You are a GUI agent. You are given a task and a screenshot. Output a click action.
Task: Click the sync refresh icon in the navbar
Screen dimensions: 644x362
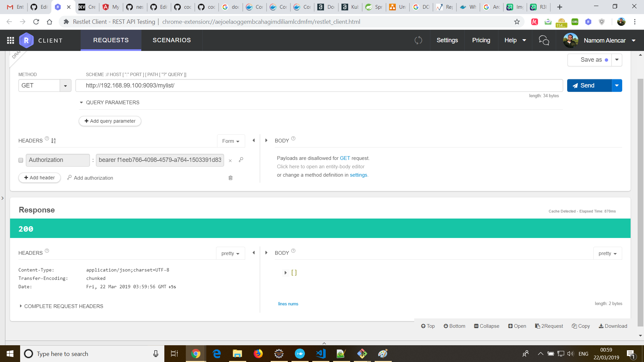tap(418, 40)
